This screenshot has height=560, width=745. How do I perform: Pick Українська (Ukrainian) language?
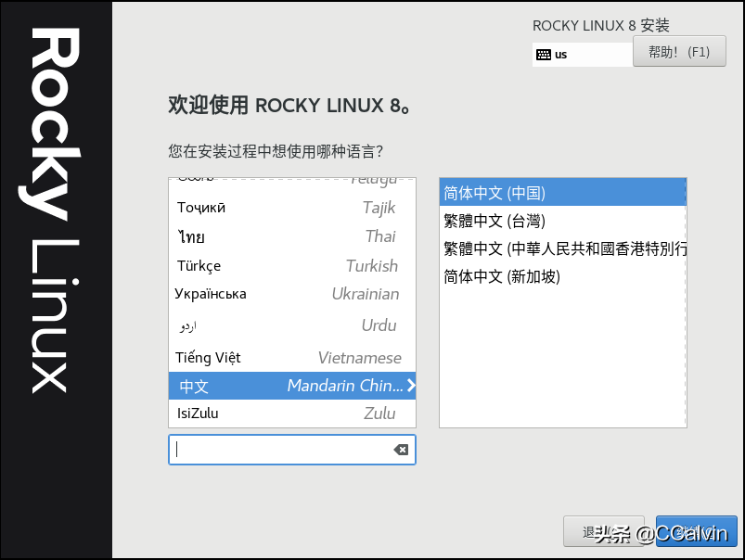(x=291, y=295)
